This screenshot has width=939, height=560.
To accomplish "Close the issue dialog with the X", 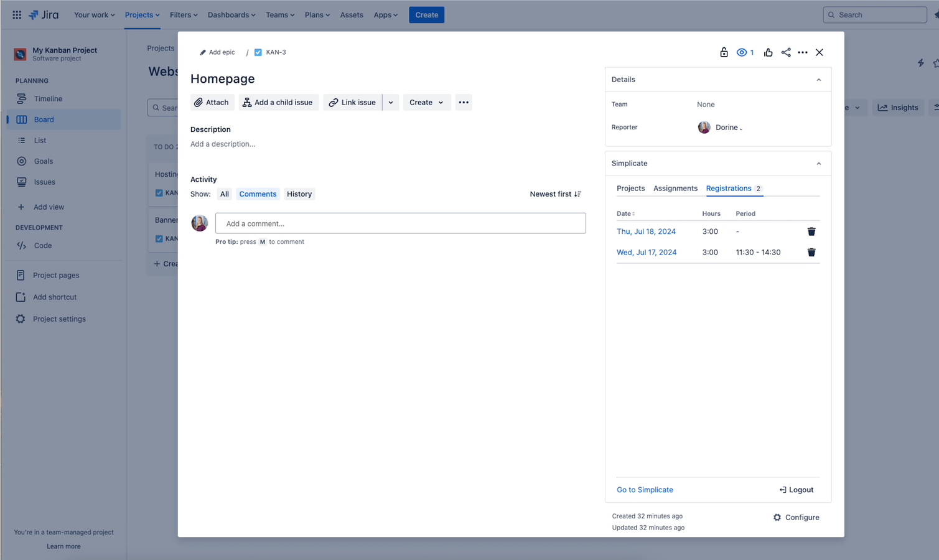I will coord(820,52).
